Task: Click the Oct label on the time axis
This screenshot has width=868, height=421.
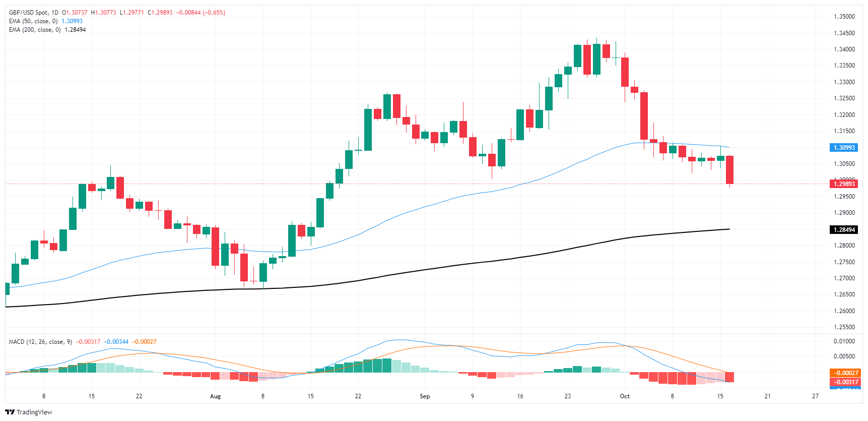Action: click(625, 396)
